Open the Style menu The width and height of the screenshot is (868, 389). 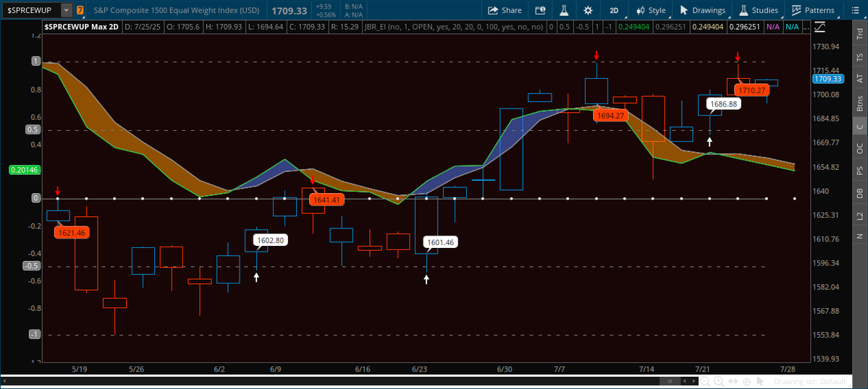click(651, 10)
